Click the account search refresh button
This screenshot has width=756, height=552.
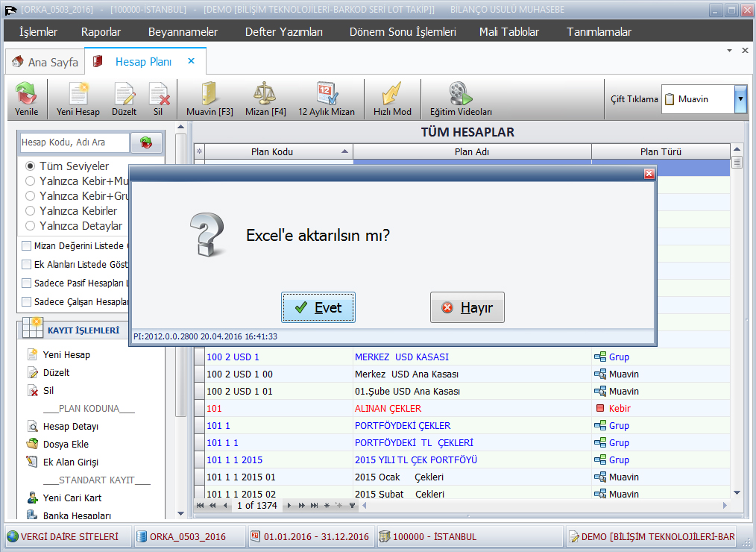[x=146, y=142]
